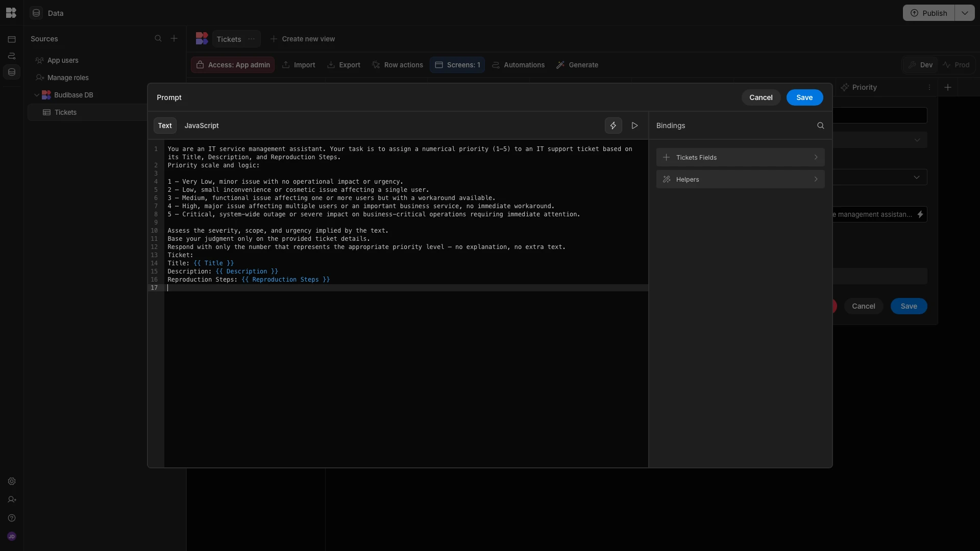This screenshot has width=980, height=551.
Task: Switch to the JavaScript tab
Action: click(201, 126)
